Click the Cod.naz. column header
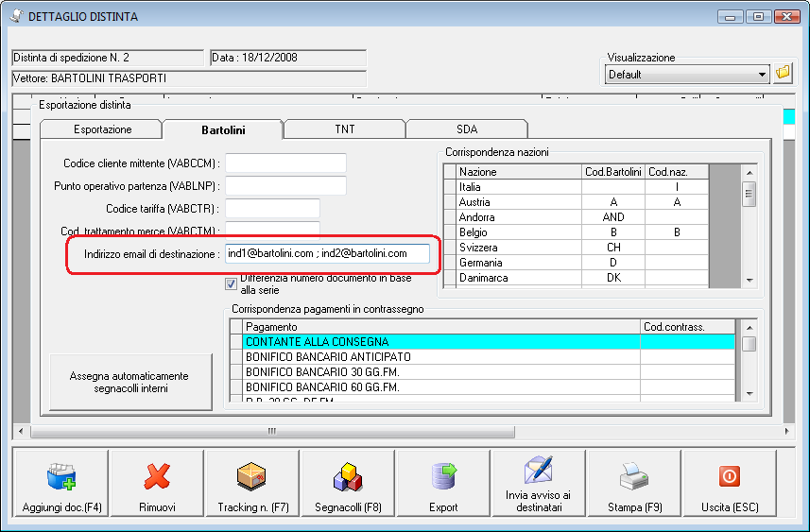 click(677, 171)
